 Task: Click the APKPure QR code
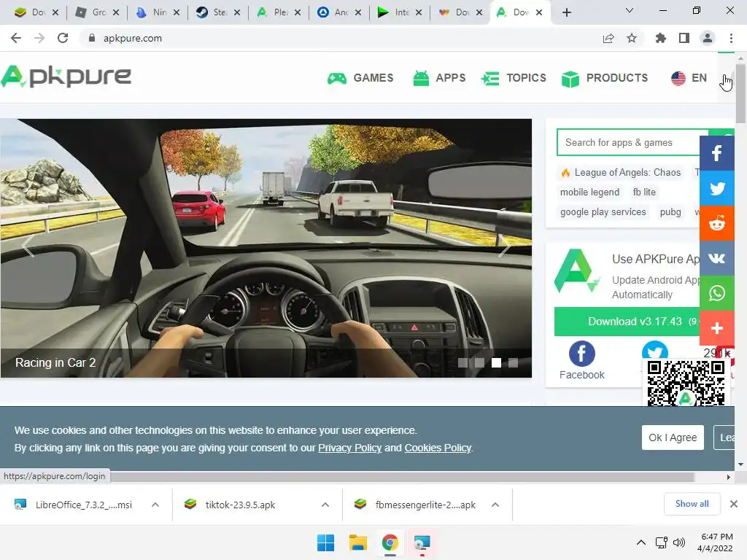[686, 383]
